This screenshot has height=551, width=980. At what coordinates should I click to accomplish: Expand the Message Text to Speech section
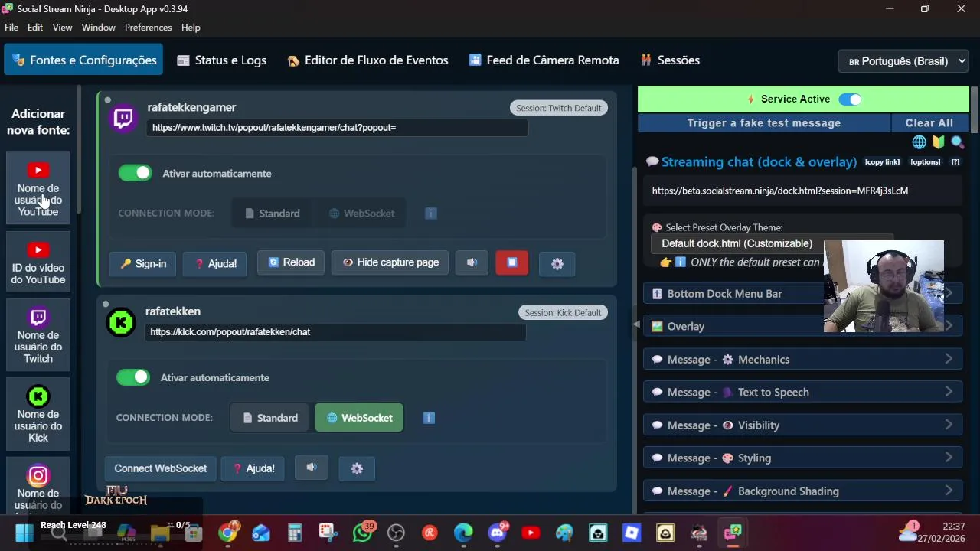tap(802, 393)
